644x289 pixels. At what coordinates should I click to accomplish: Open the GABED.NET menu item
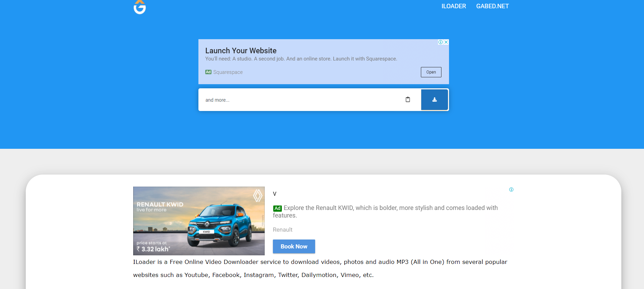tap(492, 6)
